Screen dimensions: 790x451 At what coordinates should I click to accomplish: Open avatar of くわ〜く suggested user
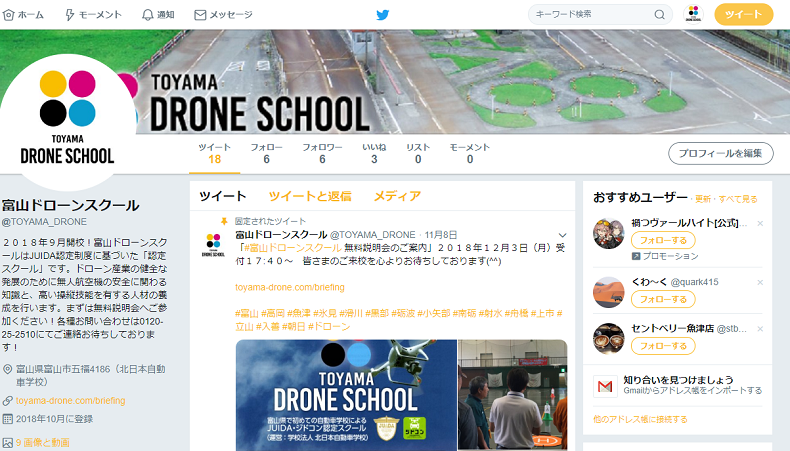coord(609,292)
